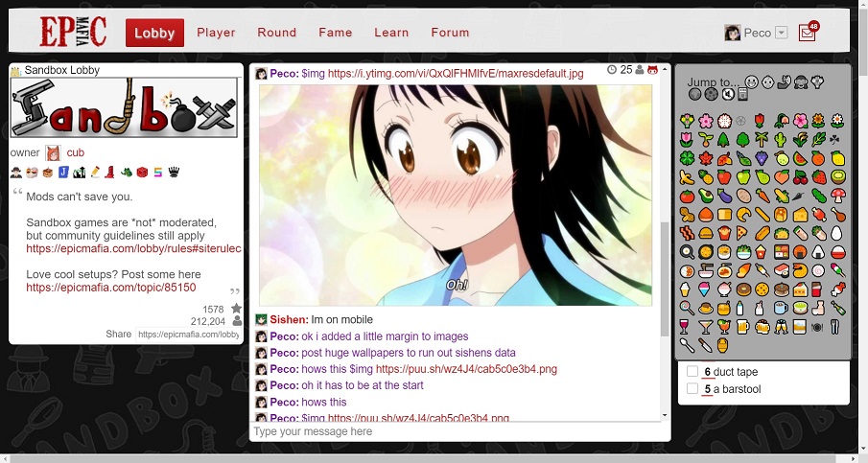The height and width of the screenshot is (463, 868).
Task: Click the chat scrollbar up arrow
Action: 665,69
